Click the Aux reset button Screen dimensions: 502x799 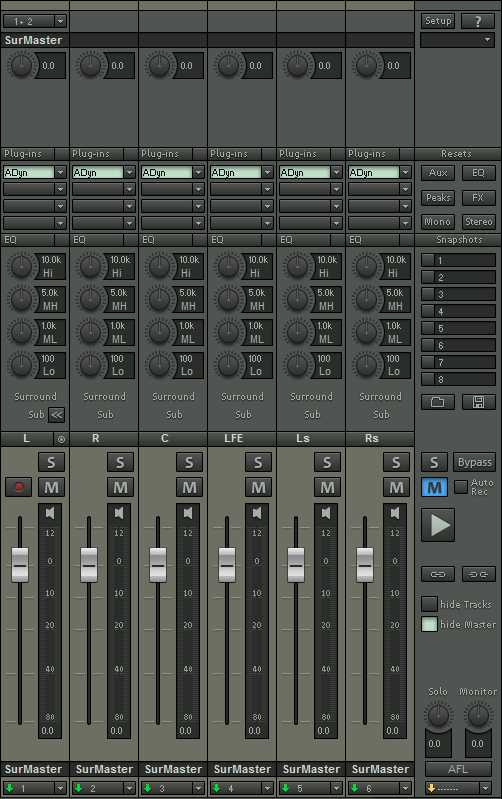pos(438,173)
